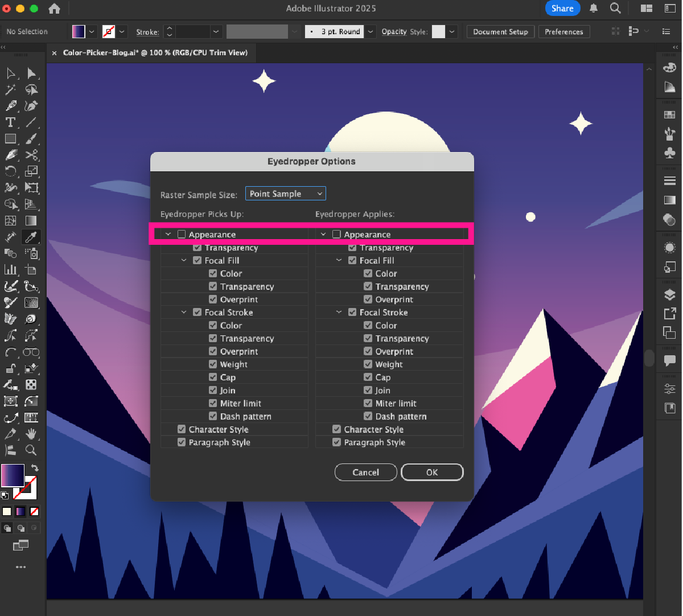The image size is (683, 616).
Task: Click the Home icon in title bar
Action: point(54,9)
